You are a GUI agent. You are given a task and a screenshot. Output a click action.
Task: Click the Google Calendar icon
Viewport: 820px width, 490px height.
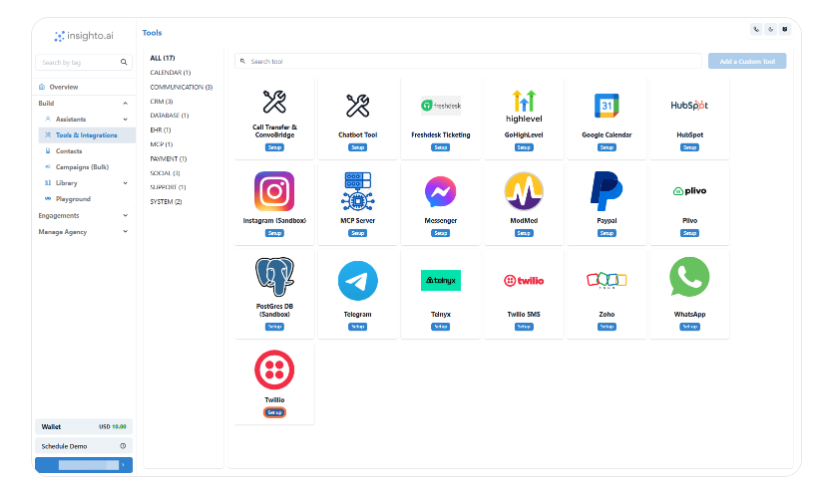point(607,106)
